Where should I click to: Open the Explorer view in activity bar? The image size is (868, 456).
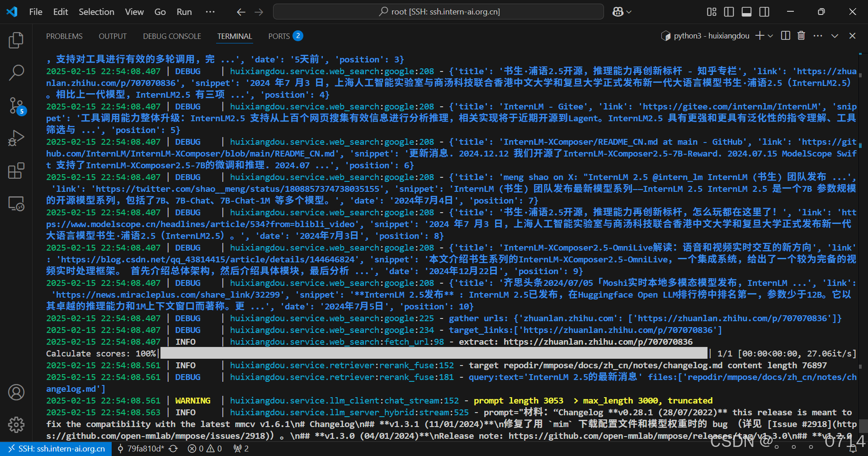click(16, 40)
